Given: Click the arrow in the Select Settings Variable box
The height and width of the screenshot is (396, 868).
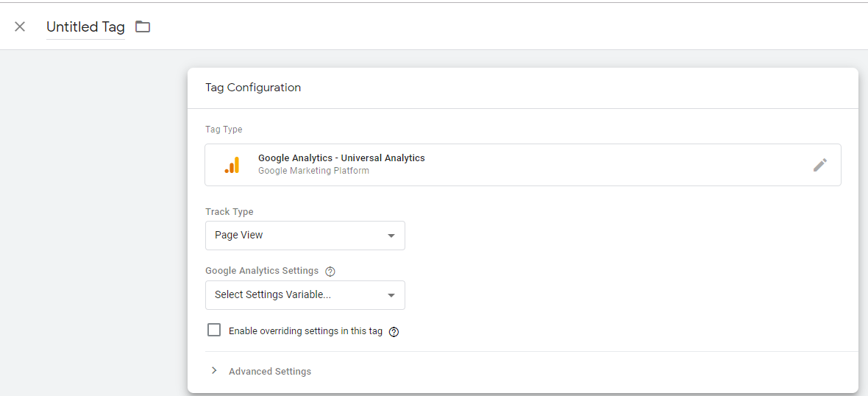Looking at the screenshot, I should (391, 295).
